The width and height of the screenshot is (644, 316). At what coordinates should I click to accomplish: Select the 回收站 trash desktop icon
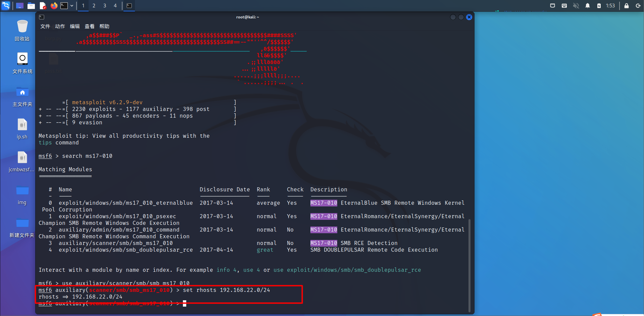click(x=22, y=30)
